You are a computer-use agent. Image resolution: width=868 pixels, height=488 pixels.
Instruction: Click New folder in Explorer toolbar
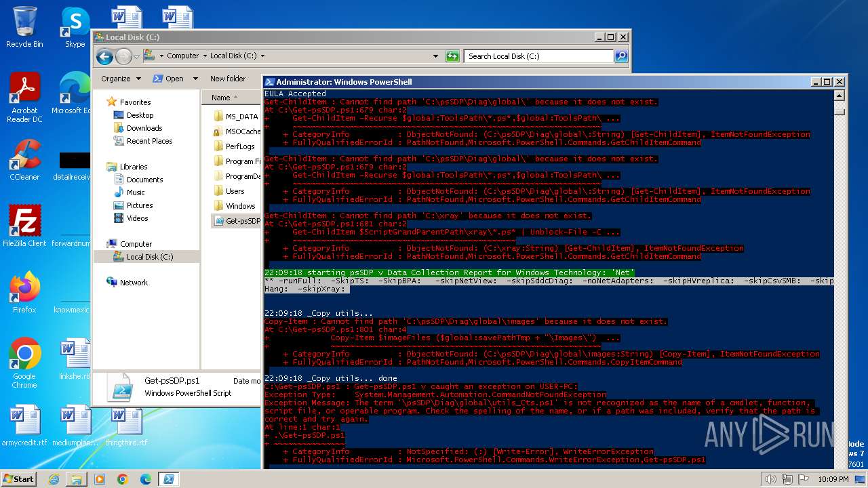pyautogui.click(x=228, y=79)
